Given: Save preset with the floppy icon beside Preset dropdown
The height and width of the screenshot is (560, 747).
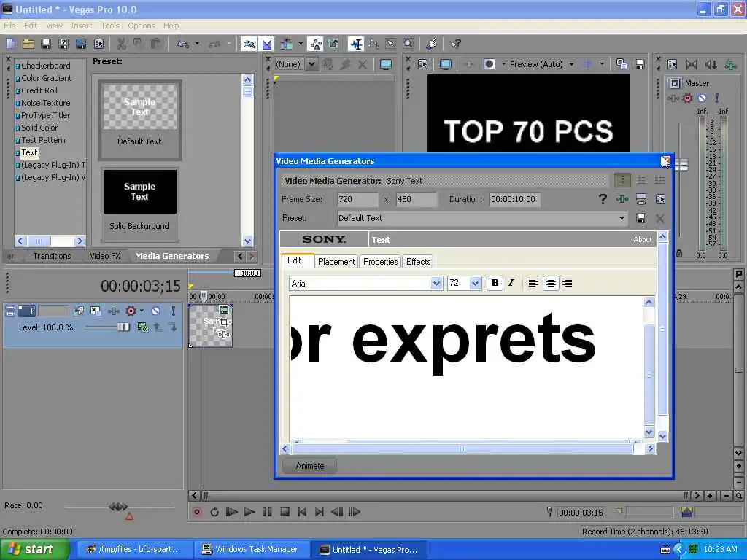Looking at the screenshot, I should [641, 218].
